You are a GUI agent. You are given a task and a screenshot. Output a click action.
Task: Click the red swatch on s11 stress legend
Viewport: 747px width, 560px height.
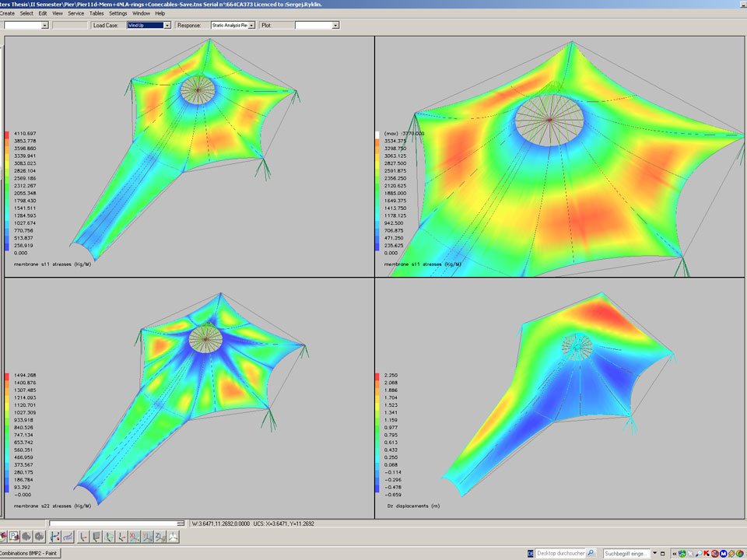(7, 135)
